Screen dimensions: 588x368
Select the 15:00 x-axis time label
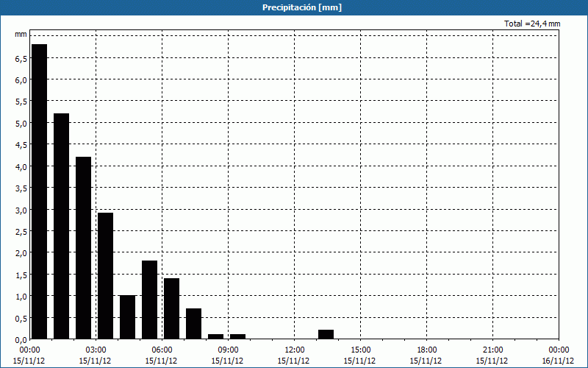point(360,350)
